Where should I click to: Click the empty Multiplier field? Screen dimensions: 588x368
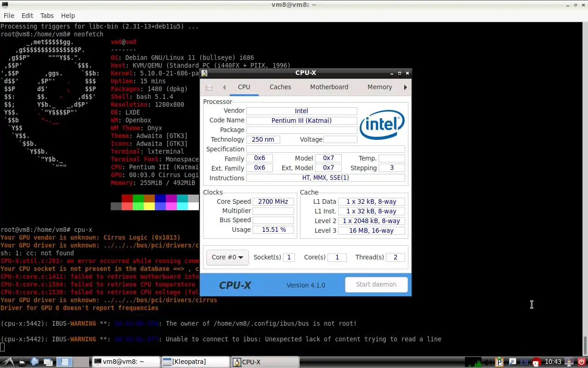[x=273, y=211]
